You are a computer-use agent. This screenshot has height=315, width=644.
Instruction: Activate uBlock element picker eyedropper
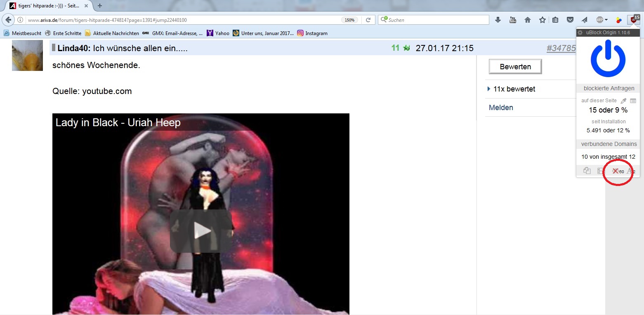coord(624,101)
